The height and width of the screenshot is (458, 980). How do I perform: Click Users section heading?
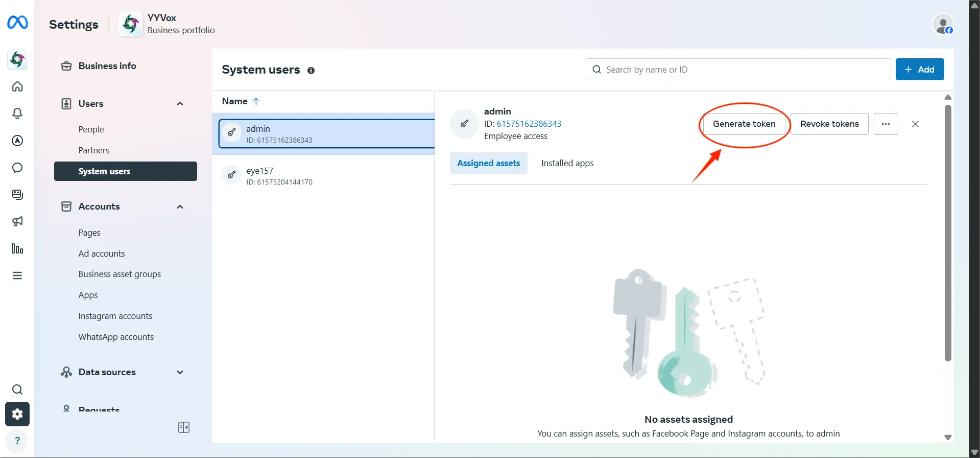pyautogui.click(x=91, y=104)
